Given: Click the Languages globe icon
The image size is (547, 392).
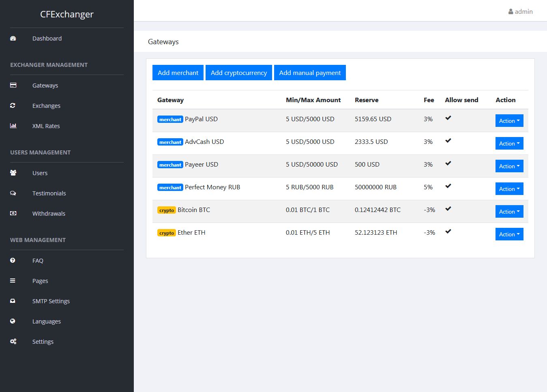Looking at the screenshot, I should (13, 321).
